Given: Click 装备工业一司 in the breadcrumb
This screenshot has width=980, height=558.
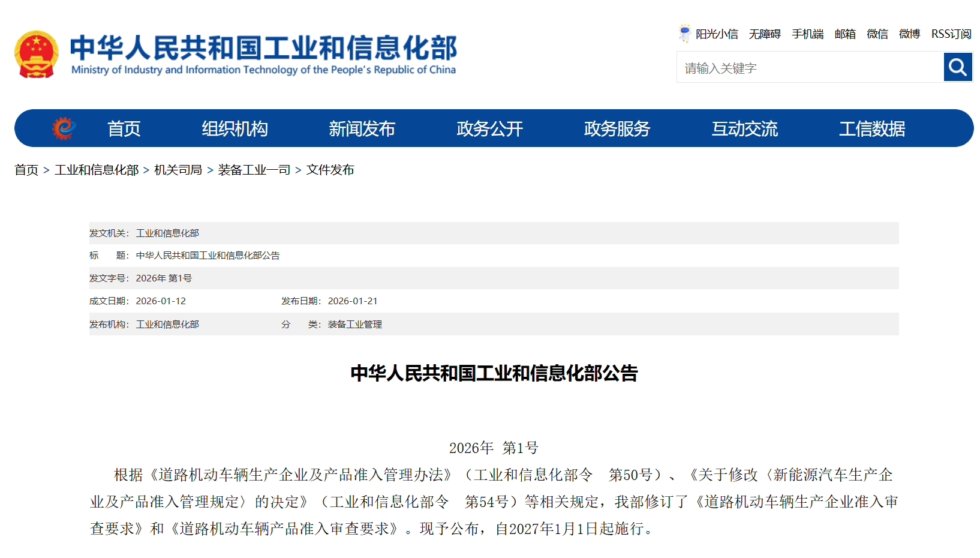Looking at the screenshot, I should (254, 170).
